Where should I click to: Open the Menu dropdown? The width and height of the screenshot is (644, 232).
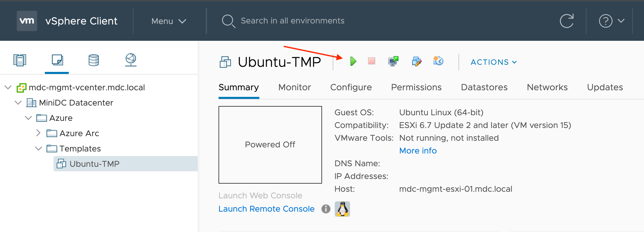point(169,21)
